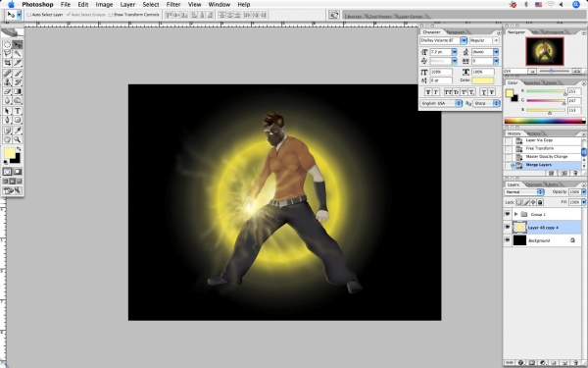Select the Hand tool

click(x=7, y=139)
